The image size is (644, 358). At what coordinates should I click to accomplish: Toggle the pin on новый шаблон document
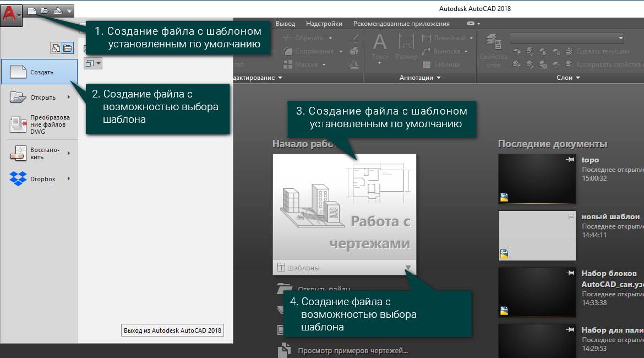click(x=571, y=216)
